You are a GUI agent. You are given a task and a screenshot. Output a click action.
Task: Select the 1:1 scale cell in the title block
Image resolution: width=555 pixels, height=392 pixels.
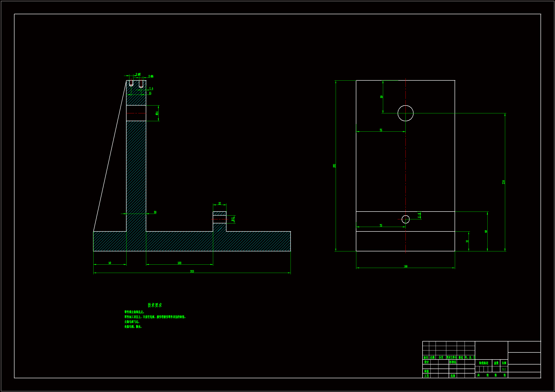504,369
